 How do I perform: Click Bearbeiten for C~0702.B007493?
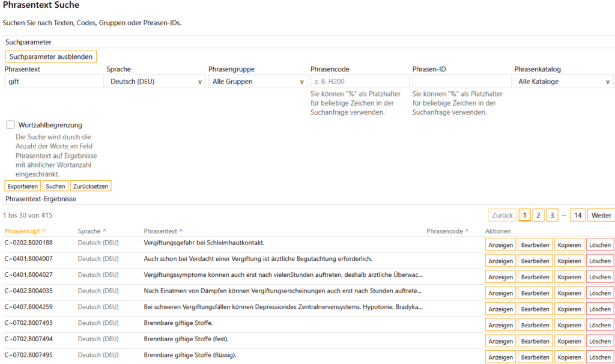(x=535, y=325)
